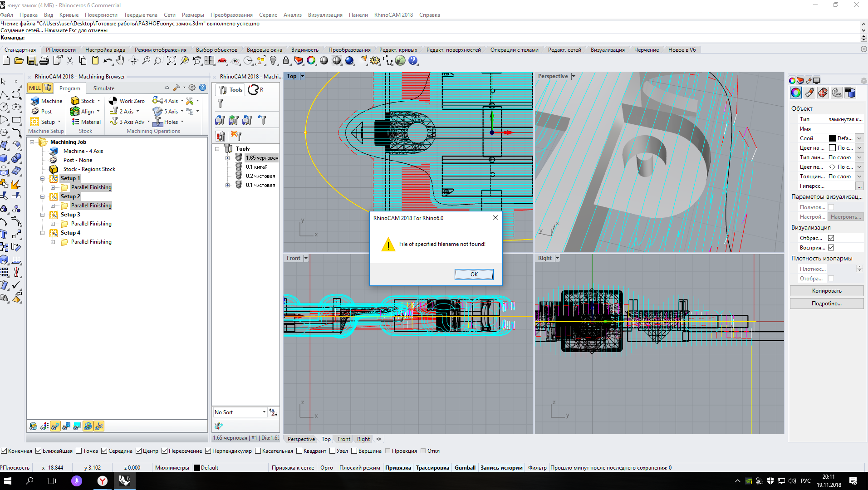Click the Post processor icon
This screenshot has height=490, width=868.
point(35,112)
